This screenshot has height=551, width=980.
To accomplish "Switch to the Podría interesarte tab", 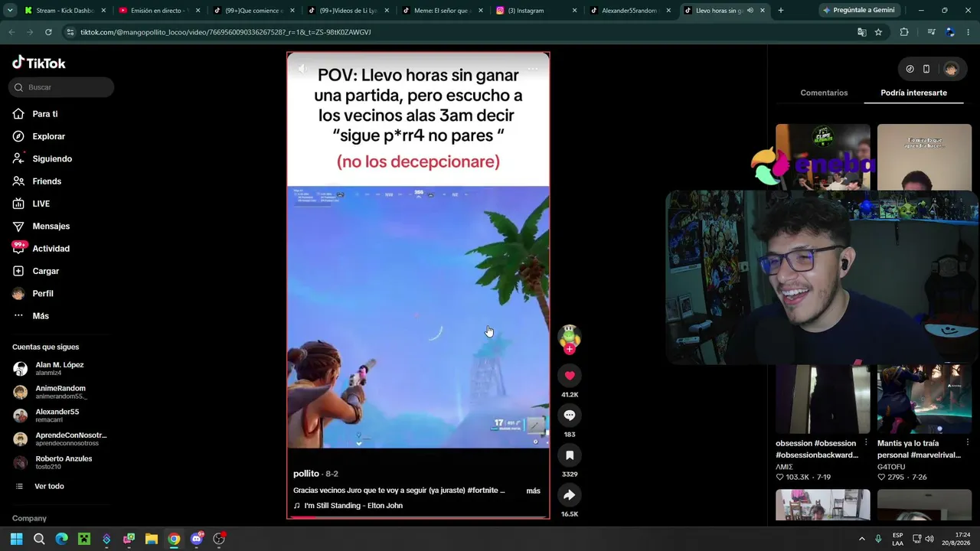I will (x=913, y=93).
